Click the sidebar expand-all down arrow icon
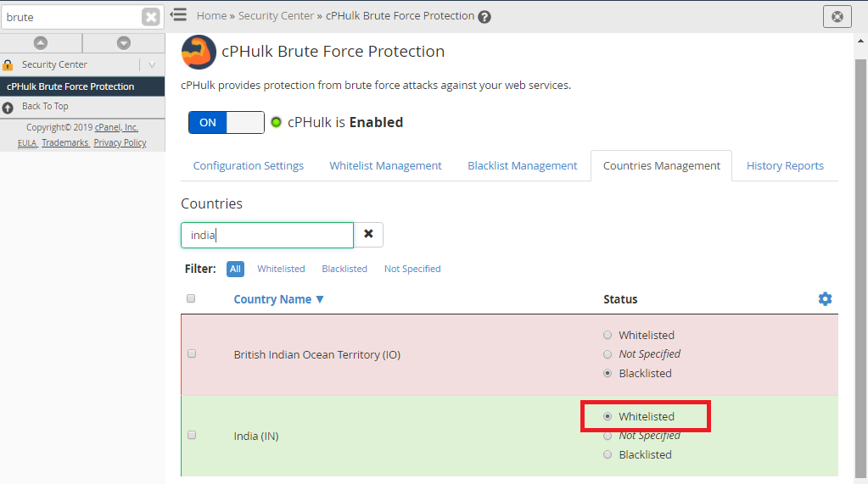 (x=123, y=42)
